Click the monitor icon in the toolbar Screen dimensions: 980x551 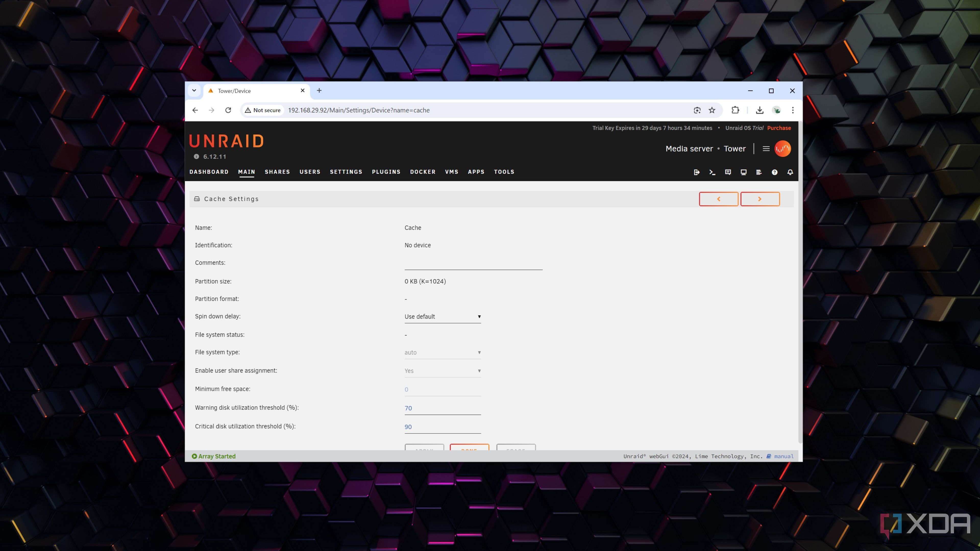pos(743,172)
